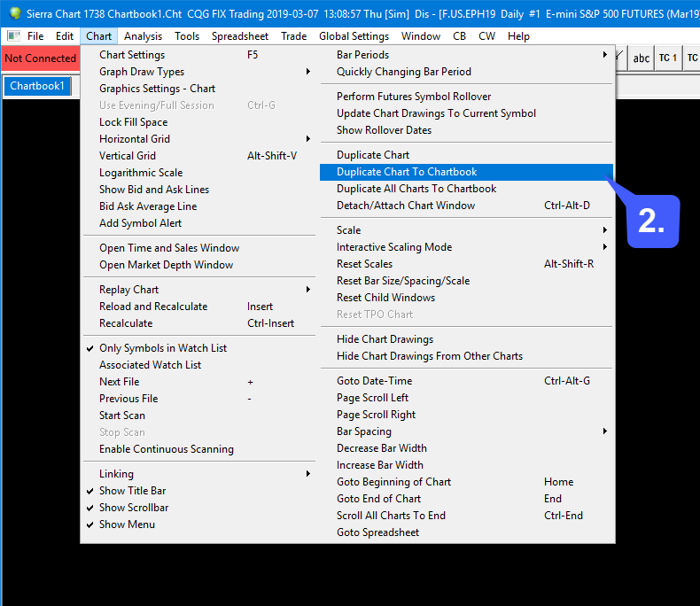Select Reset Scales
Viewport: 700px width, 606px height.
[x=466, y=264]
